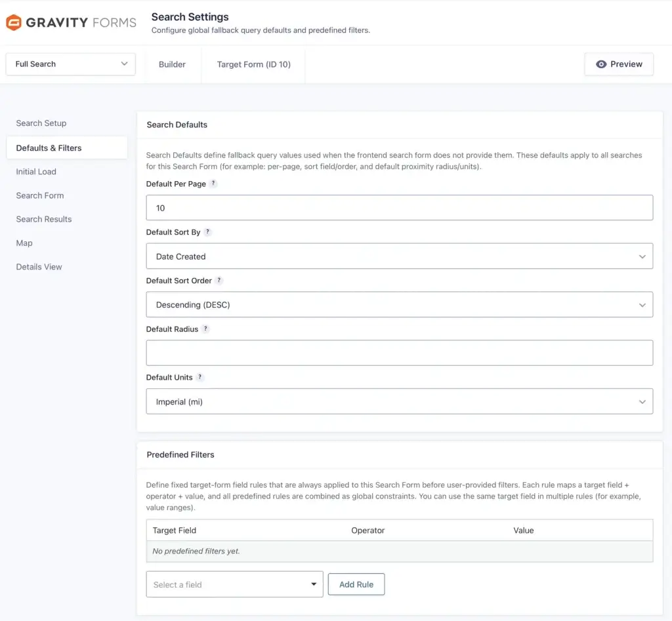672x621 pixels.
Task: Open Search Form settings in sidebar
Action: coord(40,195)
